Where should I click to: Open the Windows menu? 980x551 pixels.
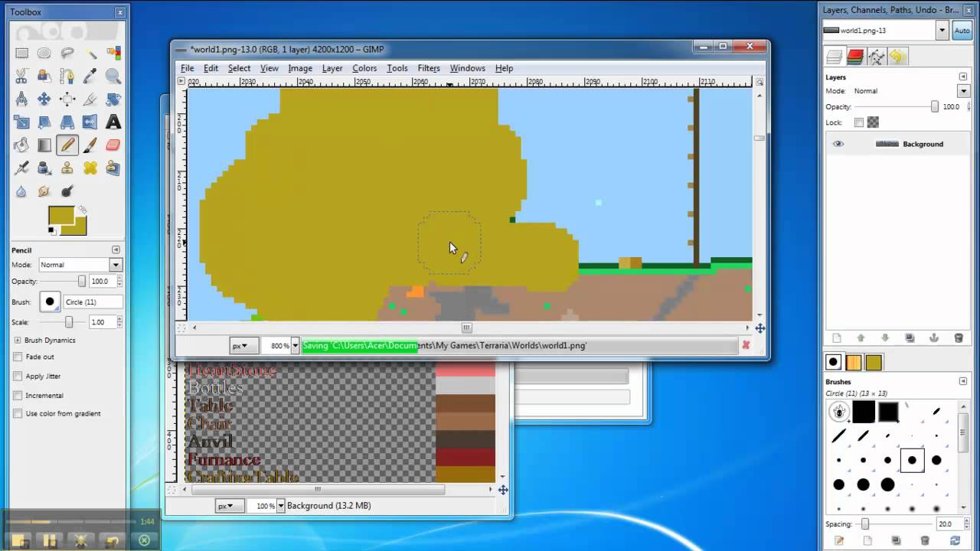coord(467,68)
